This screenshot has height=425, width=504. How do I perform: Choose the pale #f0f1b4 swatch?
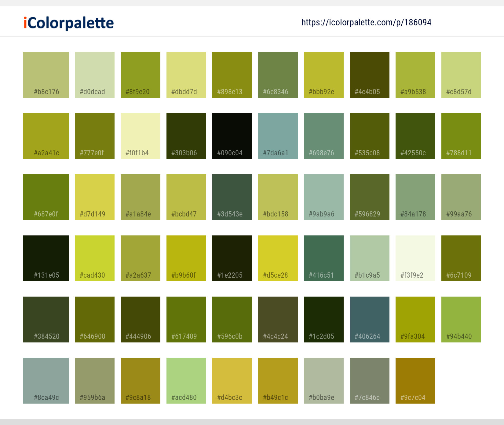141,136
